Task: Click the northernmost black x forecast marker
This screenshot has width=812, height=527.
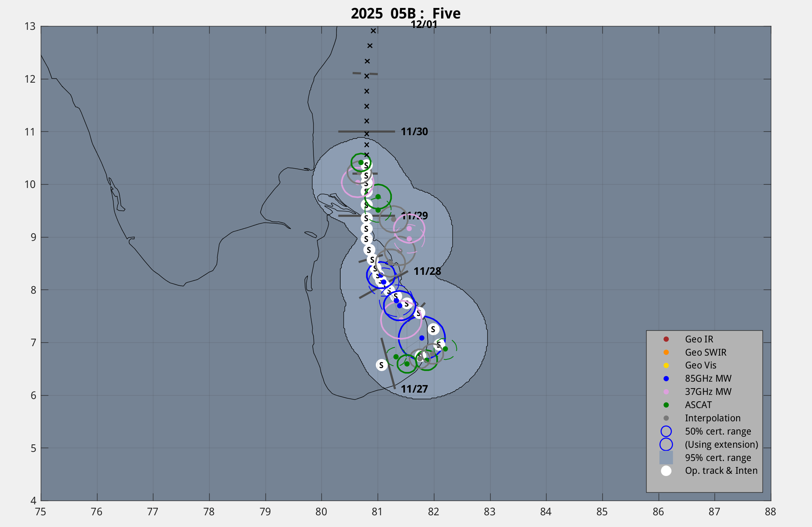Action: pos(373,31)
